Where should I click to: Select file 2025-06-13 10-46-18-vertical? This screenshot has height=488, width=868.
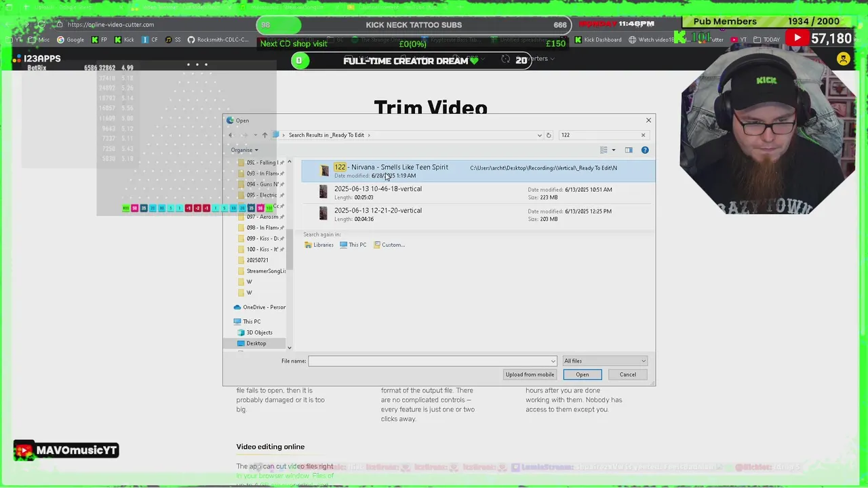click(x=478, y=193)
